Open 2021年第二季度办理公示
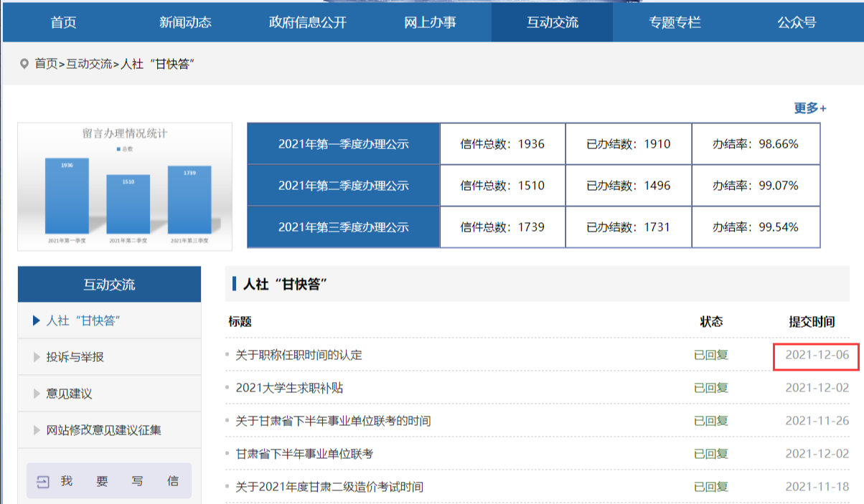 [x=343, y=186]
